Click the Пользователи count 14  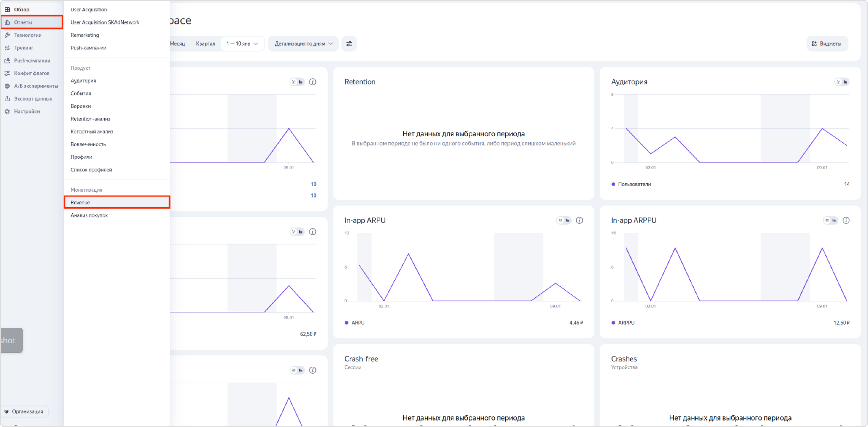[847, 184]
